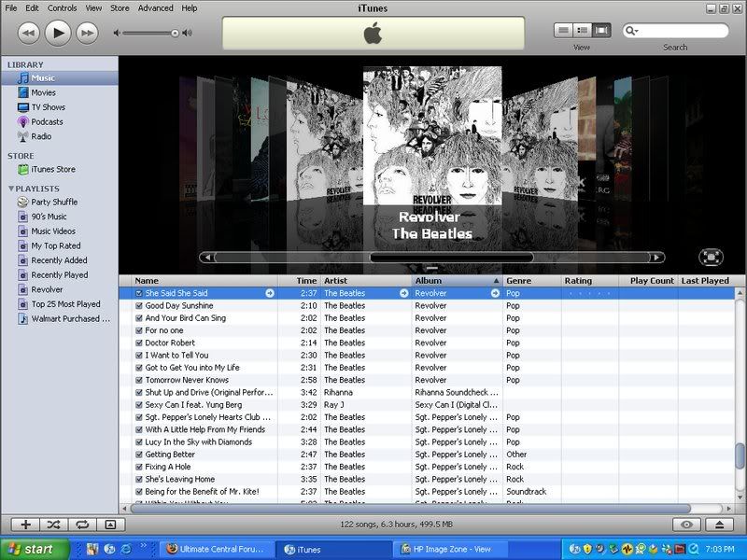Click the Cover Flow scrollbar thumb
Screen dimensions: 747x560
coord(452,258)
